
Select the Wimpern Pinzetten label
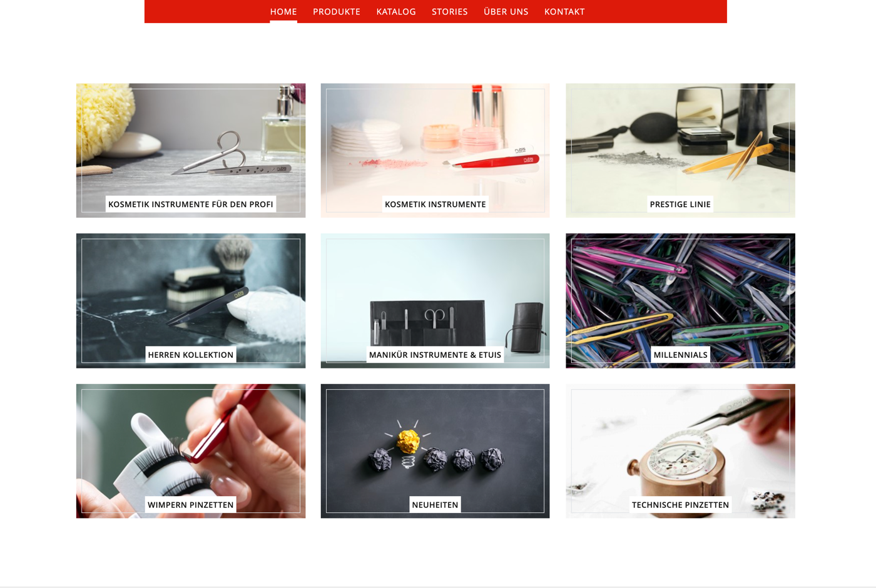pyautogui.click(x=191, y=505)
